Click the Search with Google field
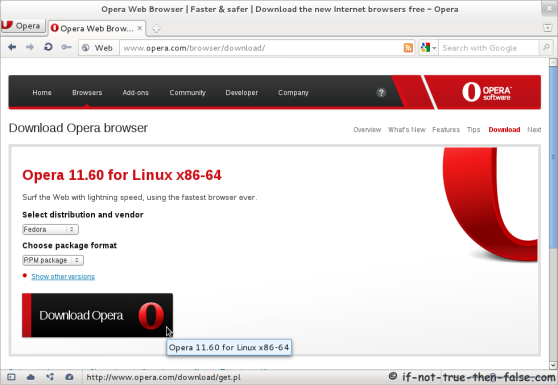558x385 pixels. tap(488, 48)
